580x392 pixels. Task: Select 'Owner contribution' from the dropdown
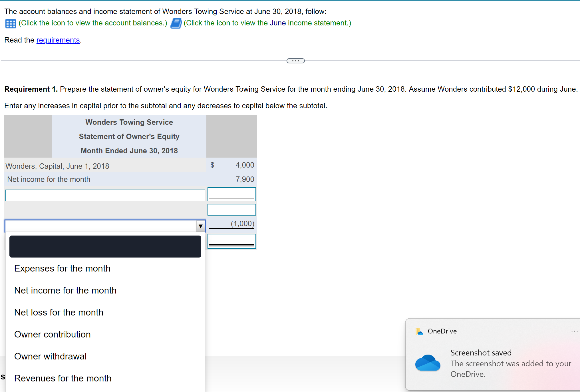[x=52, y=334]
